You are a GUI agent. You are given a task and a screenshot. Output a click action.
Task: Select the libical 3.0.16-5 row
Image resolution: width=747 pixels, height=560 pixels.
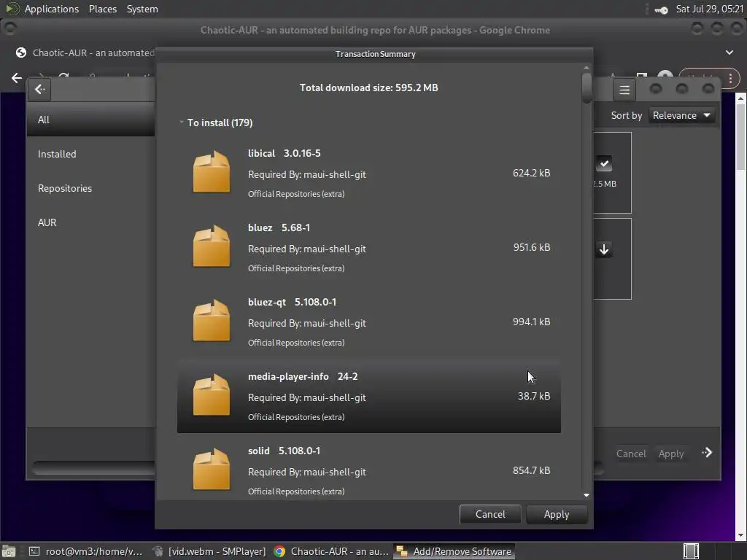point(368,173)
